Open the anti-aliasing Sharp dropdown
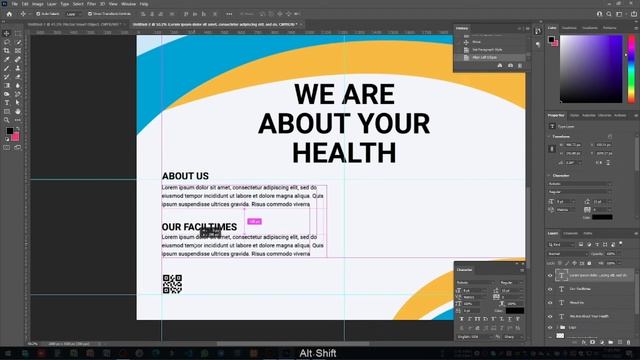 (x=513, y=337)
